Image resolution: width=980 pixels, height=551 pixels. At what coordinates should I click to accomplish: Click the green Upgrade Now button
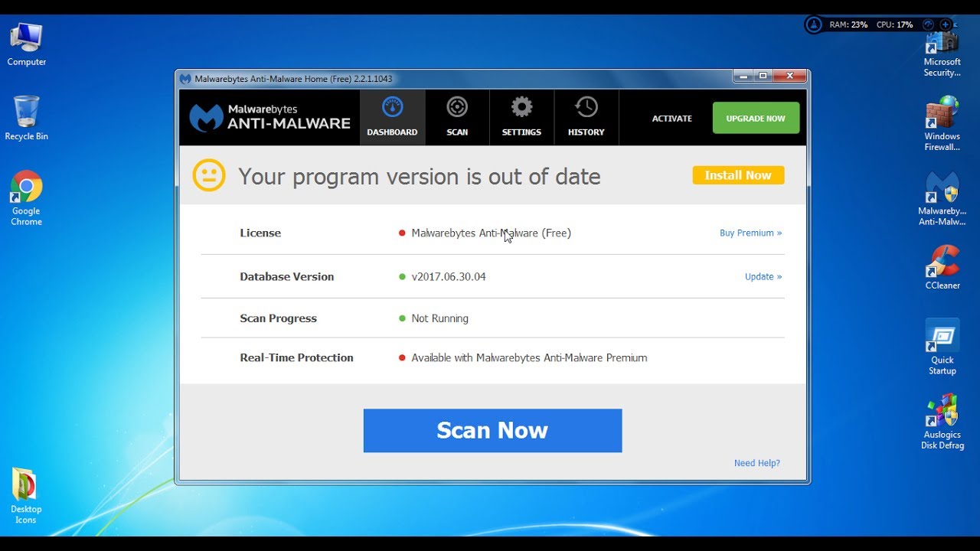coord(756,118)
